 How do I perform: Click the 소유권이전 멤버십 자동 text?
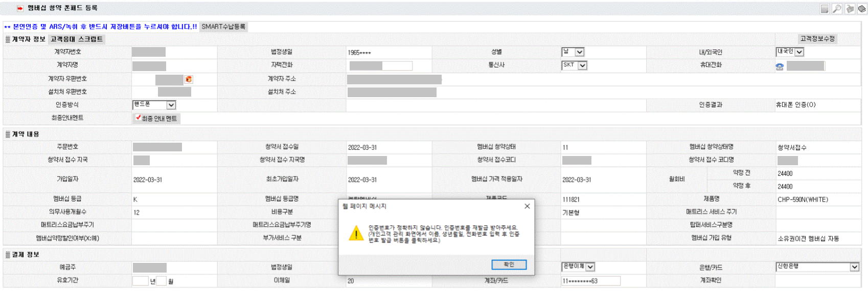click(808, 238)
